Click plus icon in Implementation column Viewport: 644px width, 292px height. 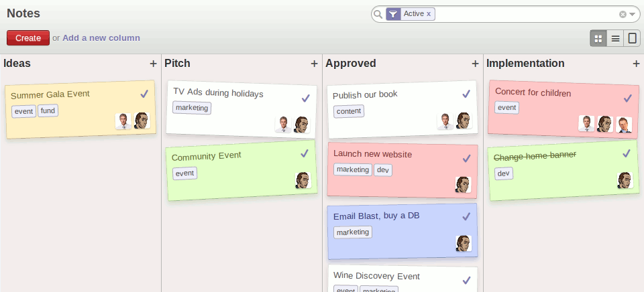[636, 64]
